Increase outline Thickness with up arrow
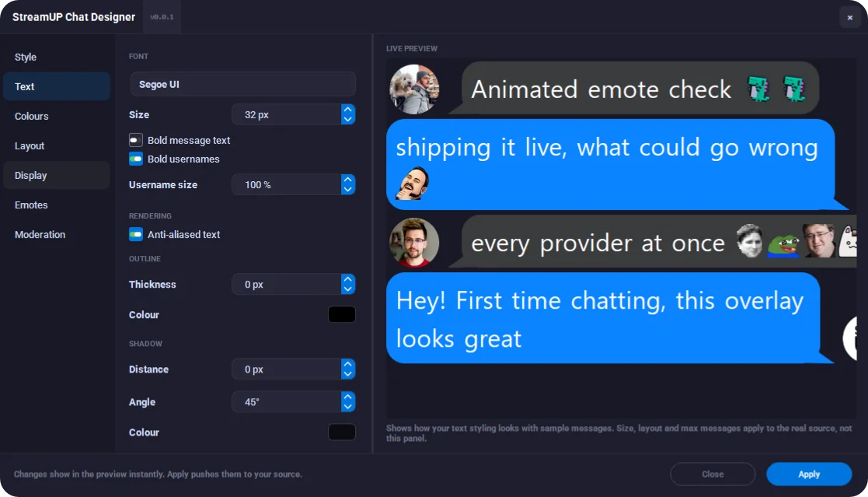The image size is (868, 497). (347, 278)
